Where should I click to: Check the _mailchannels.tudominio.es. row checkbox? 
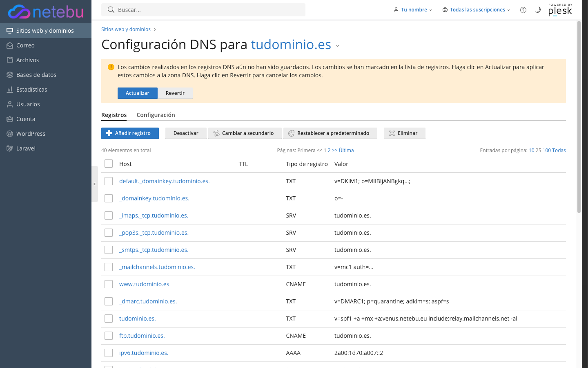(109, 267)
